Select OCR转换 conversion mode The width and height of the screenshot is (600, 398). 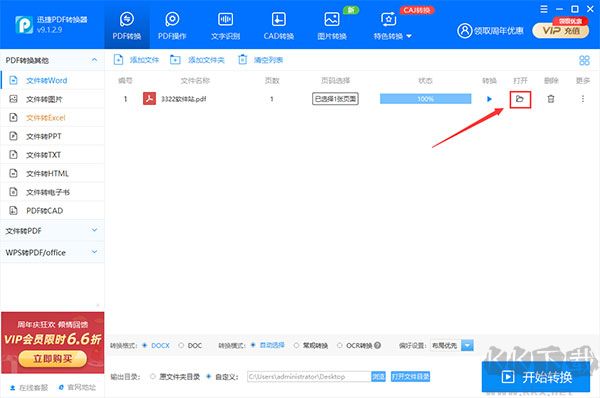355,345
